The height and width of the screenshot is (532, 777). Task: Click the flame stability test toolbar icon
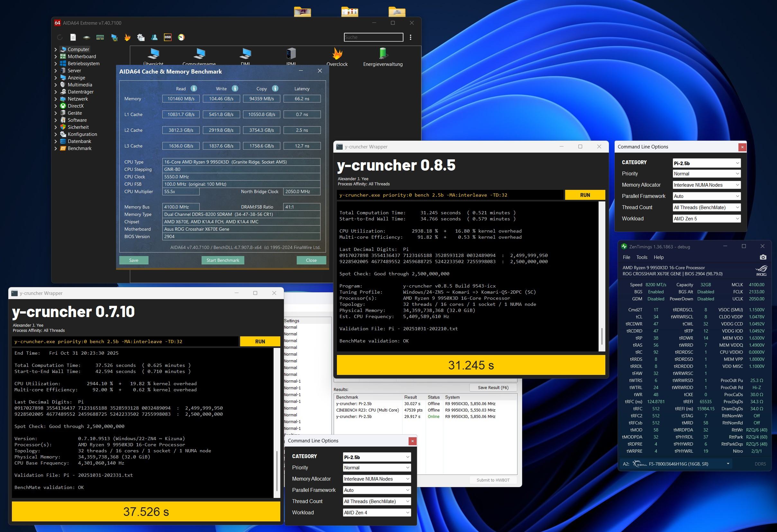click(127, 37)
